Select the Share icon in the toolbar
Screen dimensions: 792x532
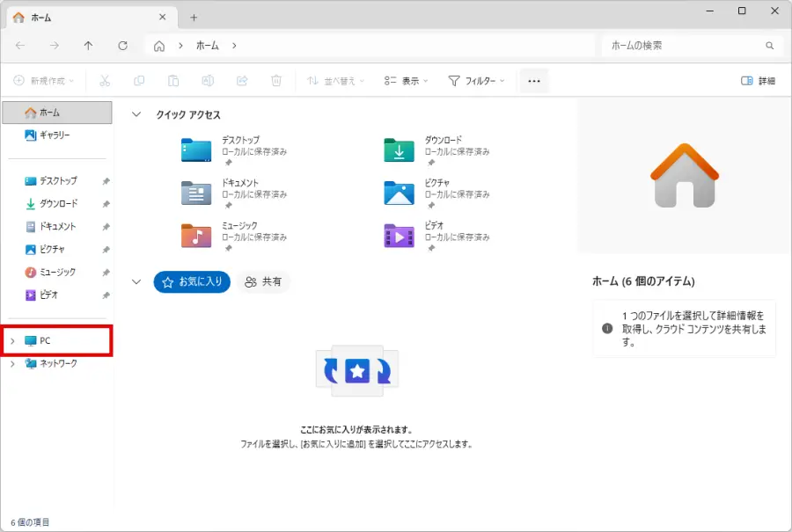(242, 80)
